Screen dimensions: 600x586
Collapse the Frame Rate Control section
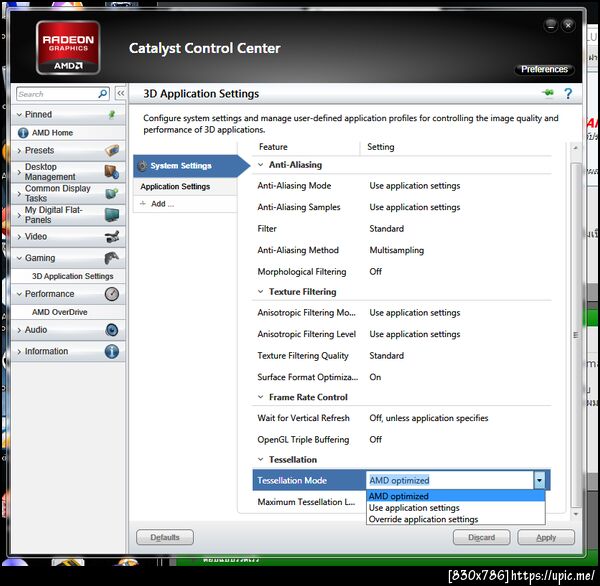point(261,397)
